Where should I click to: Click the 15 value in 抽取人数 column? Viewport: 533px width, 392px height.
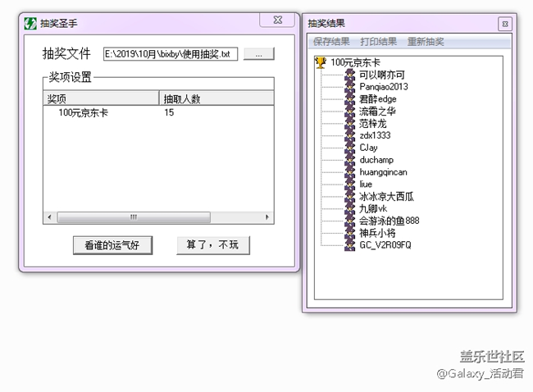[169, 112]
